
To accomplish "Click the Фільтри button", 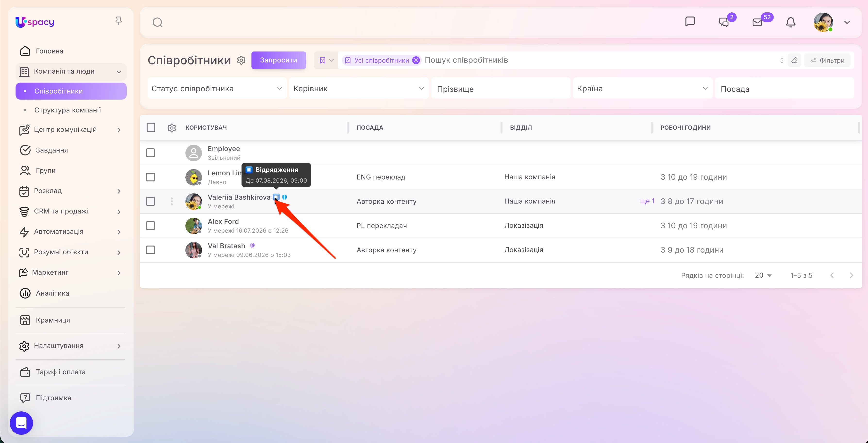I will (827, 60).
